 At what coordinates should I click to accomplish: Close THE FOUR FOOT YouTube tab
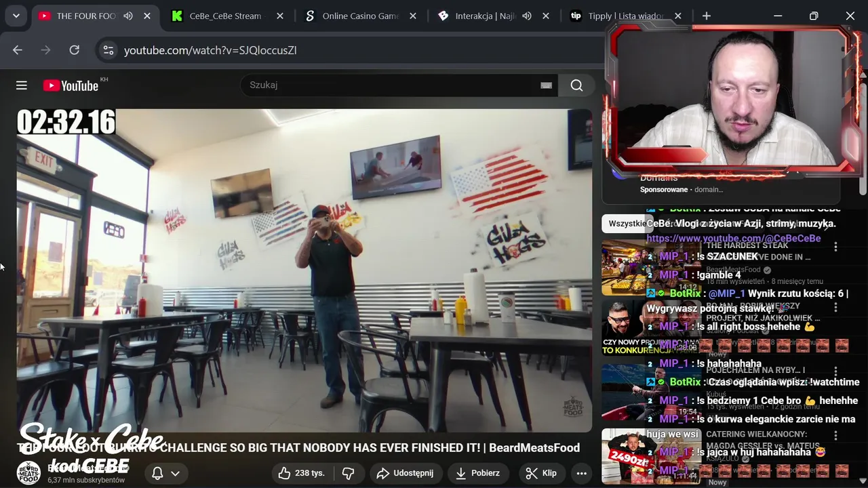[146, 16]
